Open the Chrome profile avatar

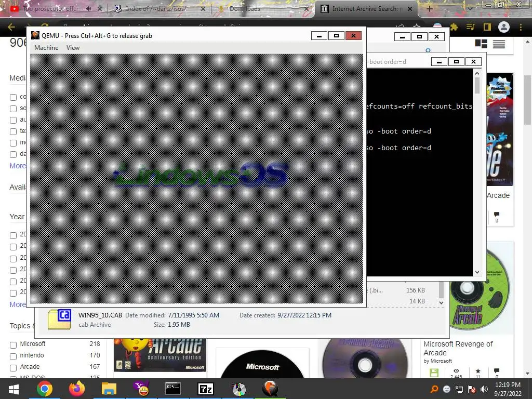coord(504,27)
